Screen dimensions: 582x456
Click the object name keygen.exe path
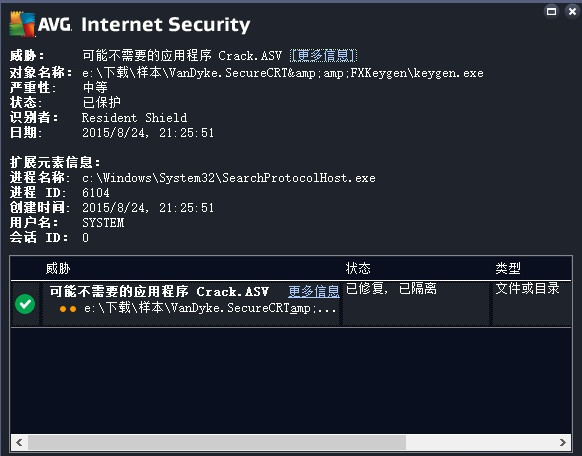coord(283,73)
